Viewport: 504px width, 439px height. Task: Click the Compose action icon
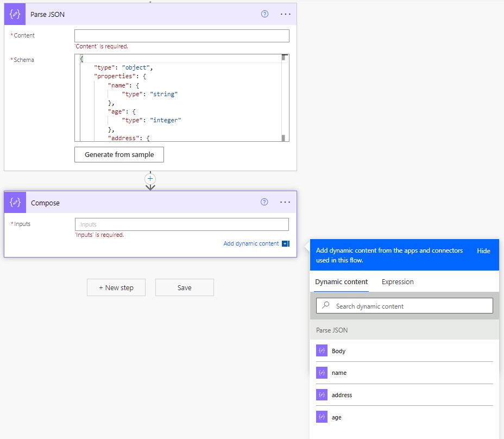point(15,202)
